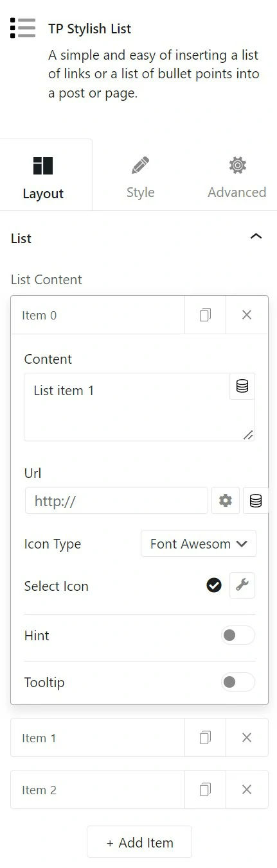Viewport: 277px width, 868px height.
Task: Open dynamic content icon in Content box
Action: [x=242, y=387]
